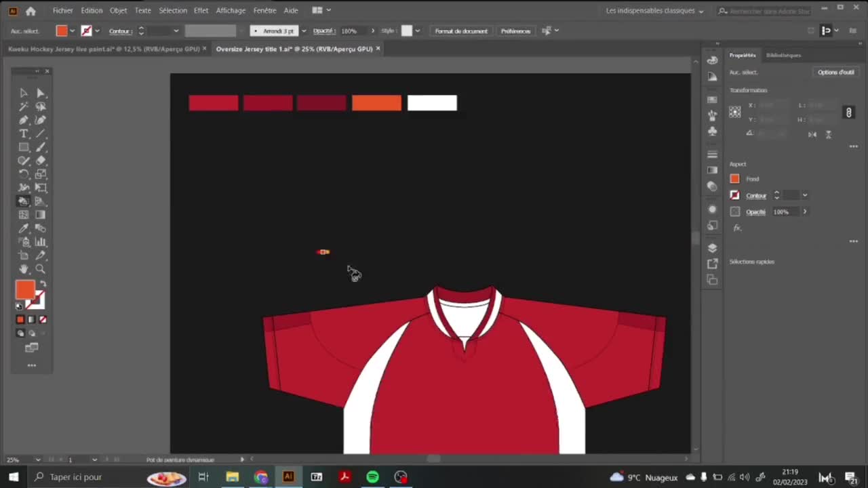Select the Rotate tool

[24, 174]
